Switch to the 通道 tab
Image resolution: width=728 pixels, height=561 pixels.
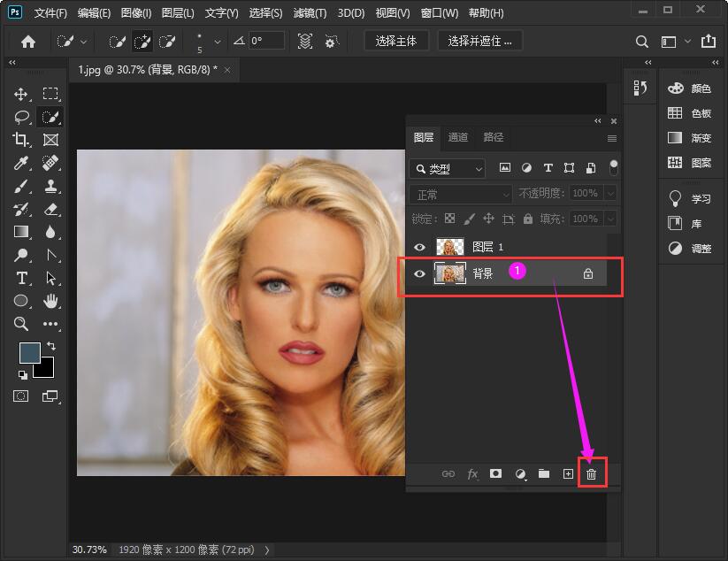coord(458,137)
